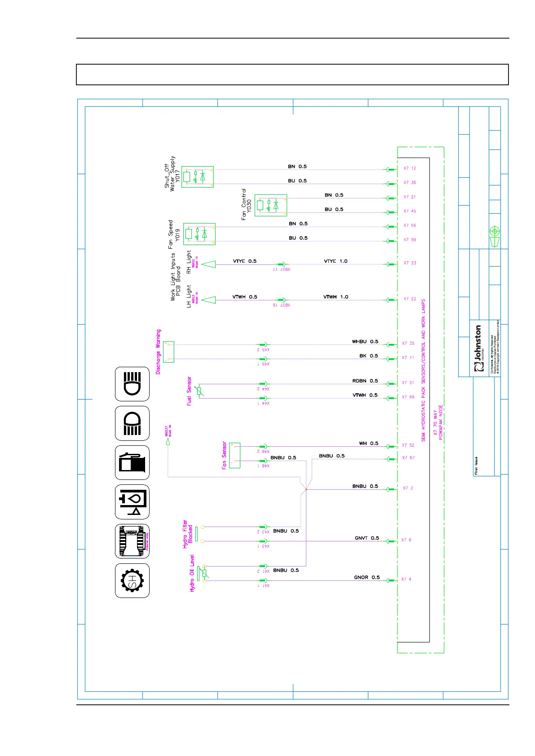Image resolution: width=535 pixels, height=756 pixels.
Task: Click the SH gear cog icon
Action: 132,580
